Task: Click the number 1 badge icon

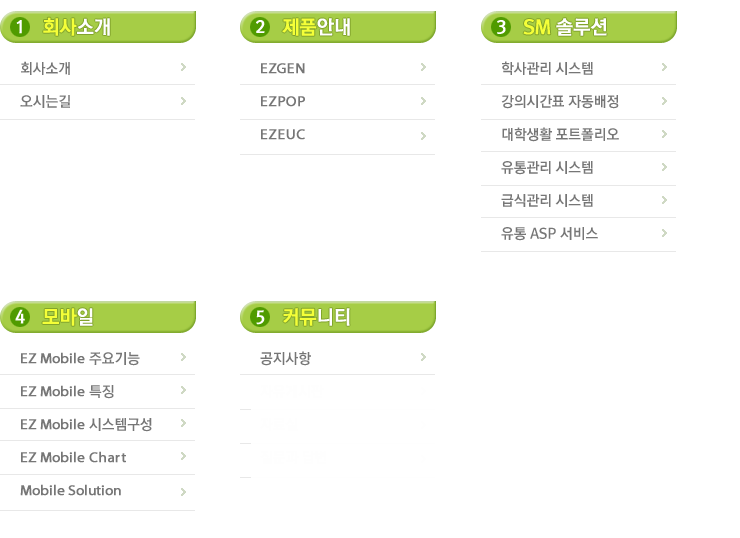Action: click(x=20, y=27)
